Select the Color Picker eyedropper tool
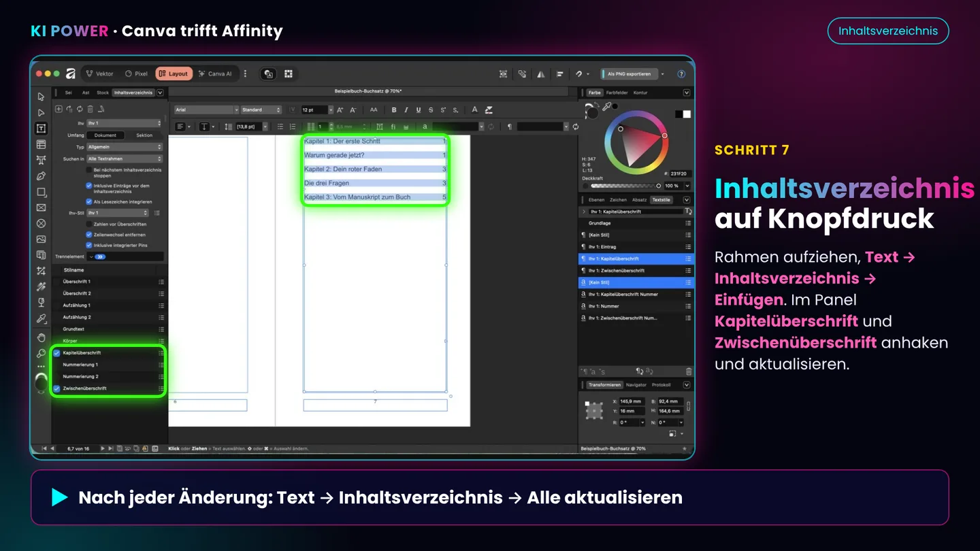Image resolution: width=980 pixels, height=551 pixels. point(41,318)
